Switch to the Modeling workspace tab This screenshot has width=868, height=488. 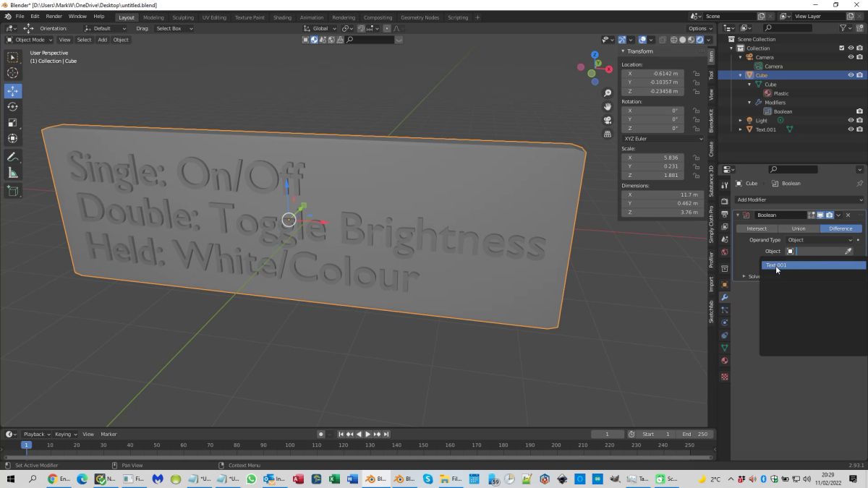(153, 17)
